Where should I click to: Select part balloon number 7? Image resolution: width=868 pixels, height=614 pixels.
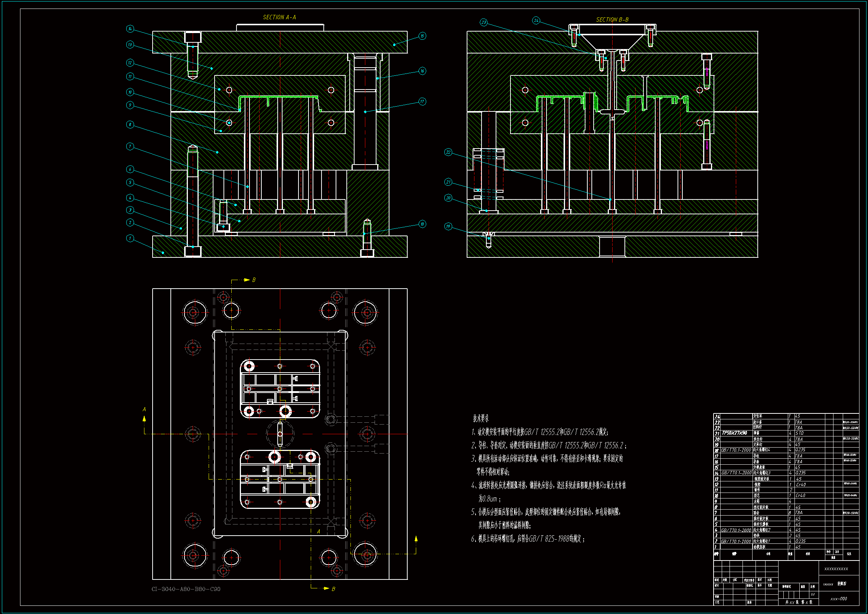[x=130, y=146]
